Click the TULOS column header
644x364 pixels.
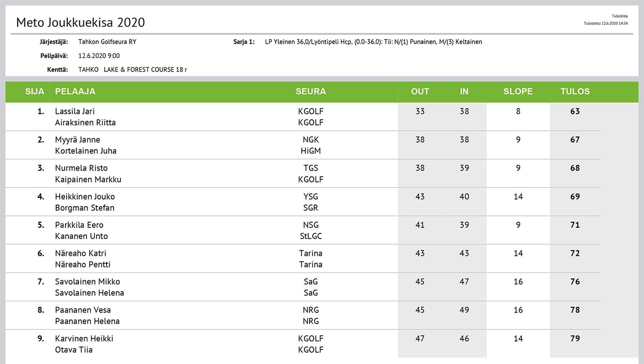tap(575, 91)
